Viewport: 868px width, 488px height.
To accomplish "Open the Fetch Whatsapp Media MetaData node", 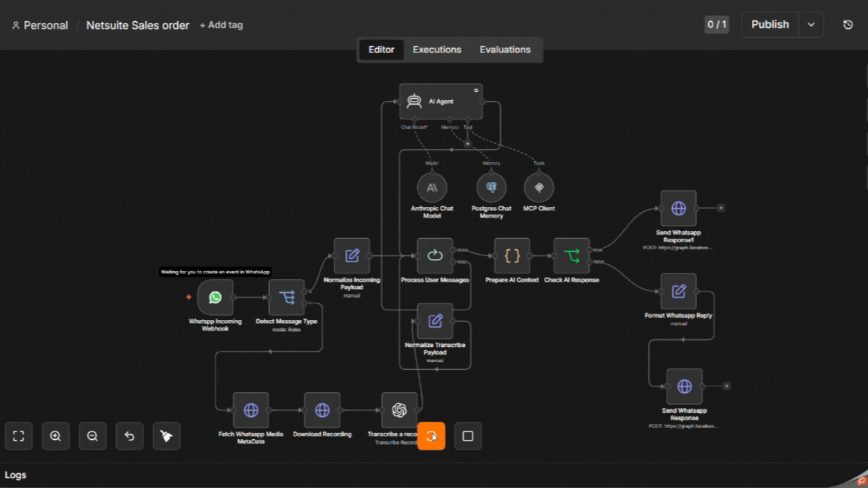I will point(251,410).
